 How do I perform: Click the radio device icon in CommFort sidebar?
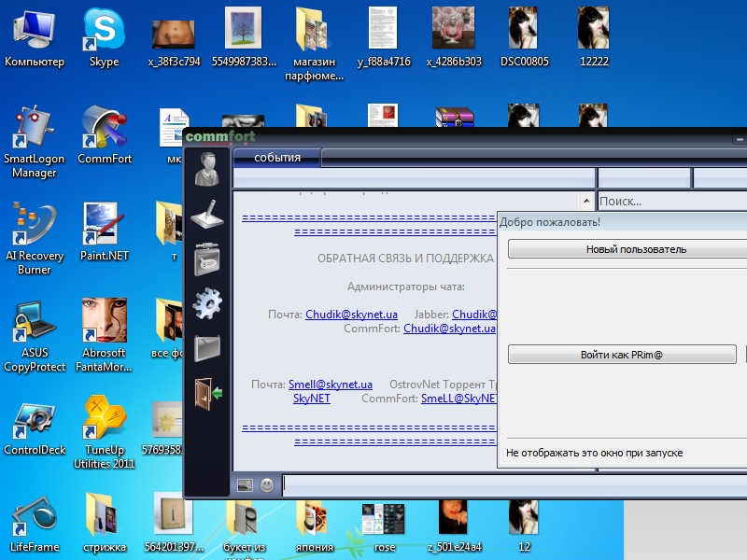tap(206, 259)
